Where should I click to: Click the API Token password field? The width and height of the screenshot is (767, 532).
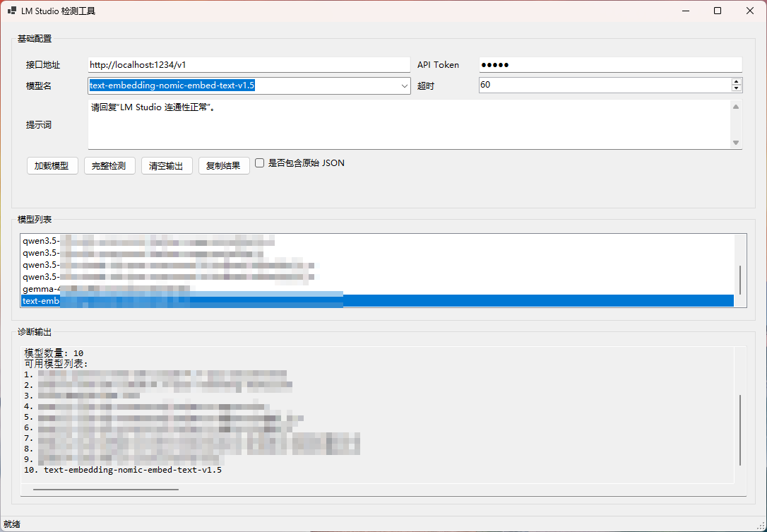pos(607,64)
